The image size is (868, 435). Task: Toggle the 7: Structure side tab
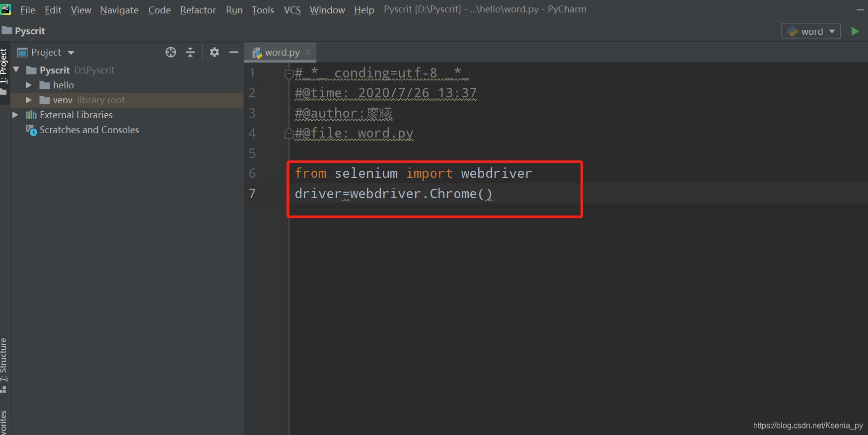(x=4, y=365)
